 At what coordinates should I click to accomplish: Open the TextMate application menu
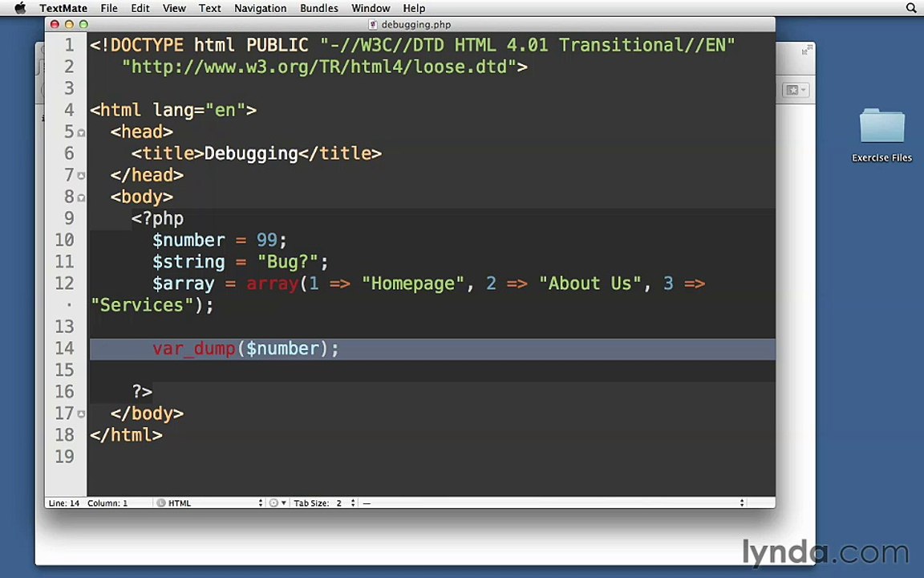[x=63, y=8]
